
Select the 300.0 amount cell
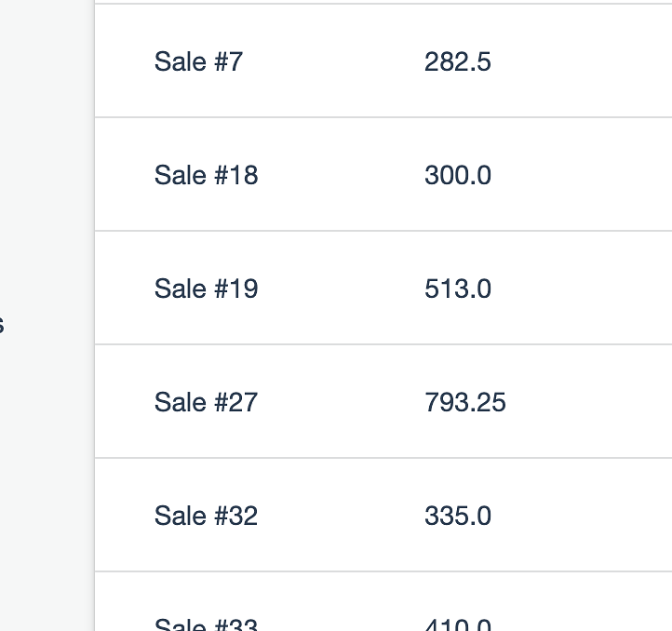[x=457, y=175]
